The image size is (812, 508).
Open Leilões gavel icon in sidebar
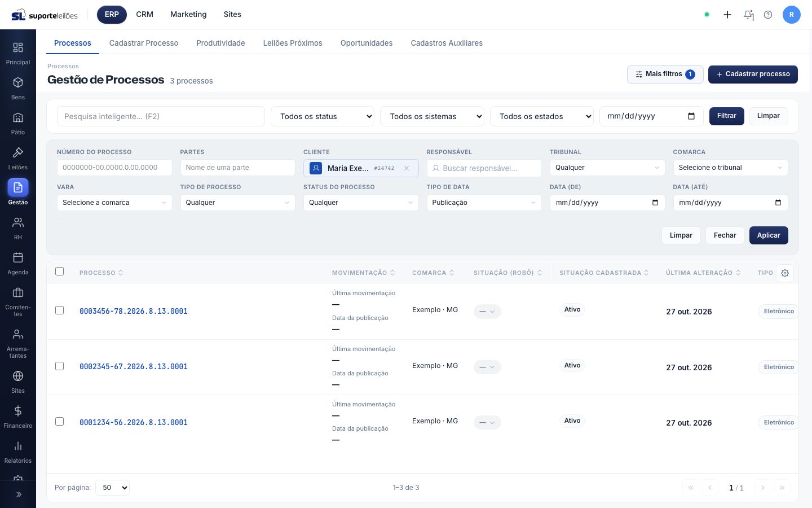[x=18, y=152]
